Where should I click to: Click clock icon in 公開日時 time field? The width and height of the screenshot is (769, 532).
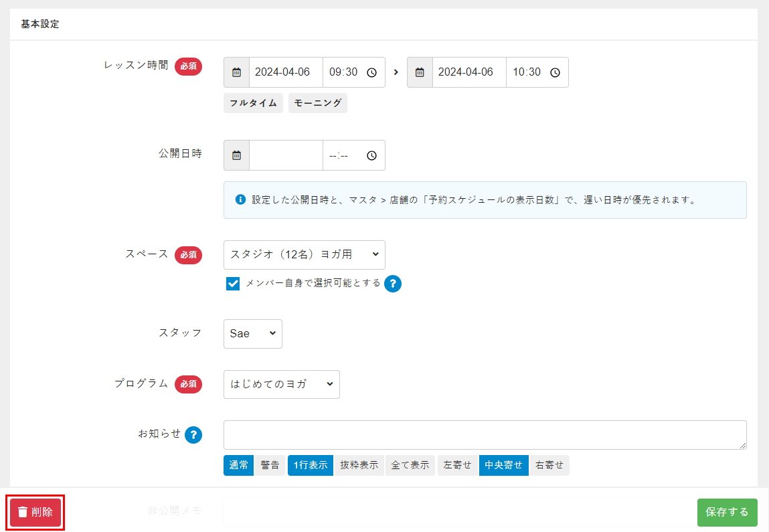click(372, 155)
